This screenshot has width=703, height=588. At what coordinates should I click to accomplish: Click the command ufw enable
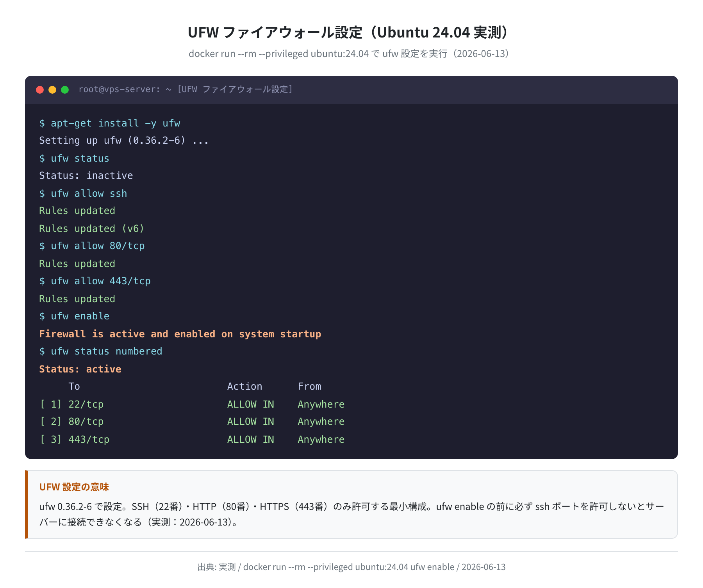(x=74, y=316)
